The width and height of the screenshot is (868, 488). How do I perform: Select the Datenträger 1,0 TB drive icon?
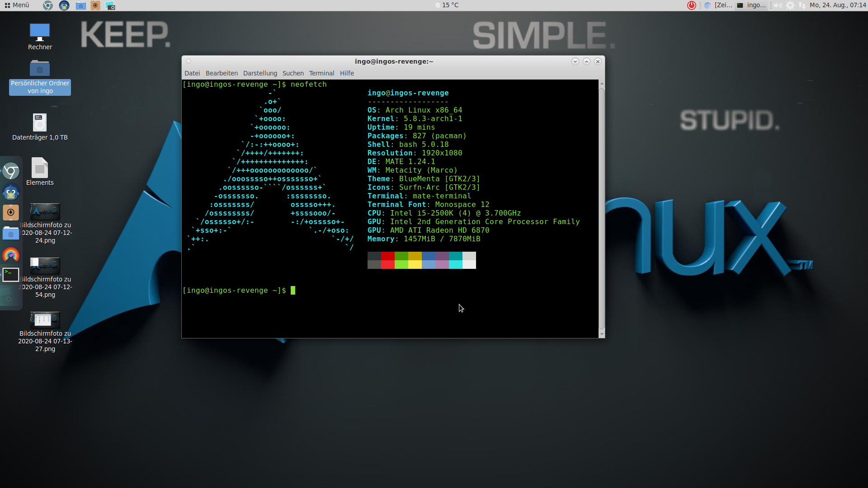pyautogui.click(x=40, y=127)
